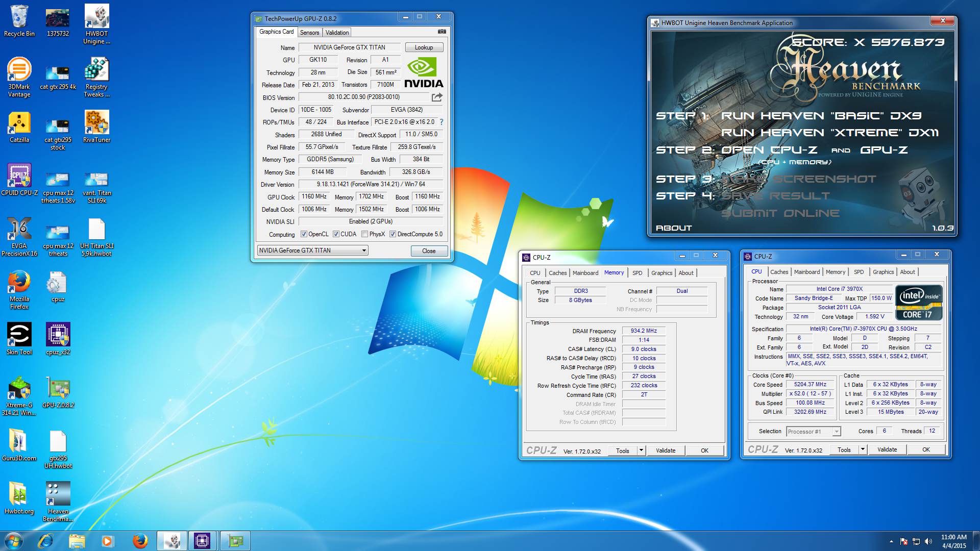Launch Heaven Benchmark desktop shortcut
The height and width of the screenshot is (551, 980).
58,502
